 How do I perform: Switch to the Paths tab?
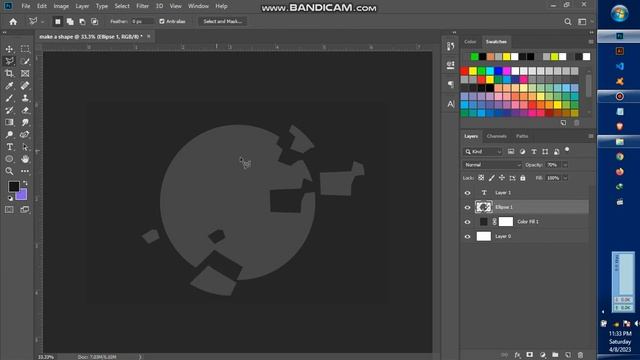click(522, 136)
